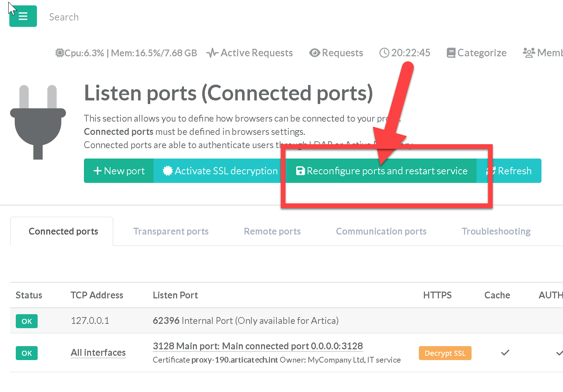Viewport: 563px width, 392px height.
Task: Click the Requests eye icon
Action: pyautogui.click(x=314, y=53)
